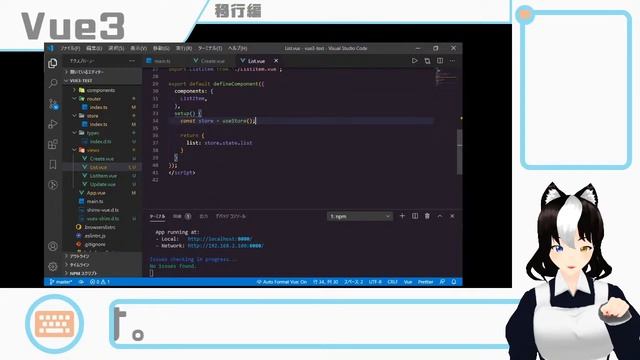Click the code minimap
This screenshot has height=360, width=640.
coord(446,77)
